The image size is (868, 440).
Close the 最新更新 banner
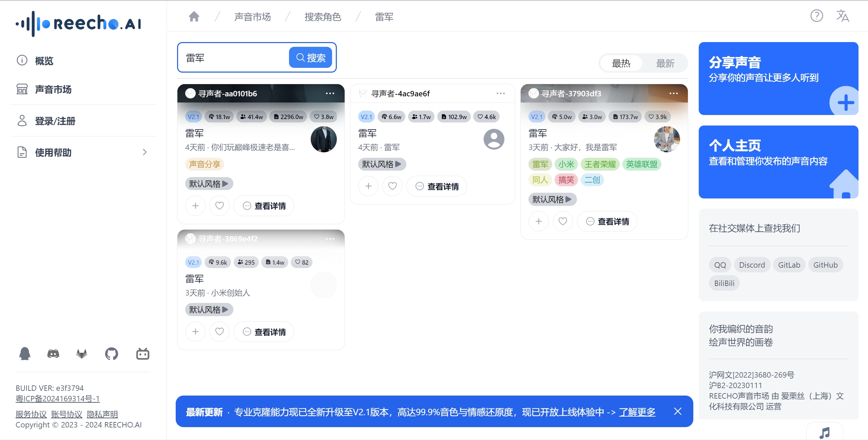coord(678,411)
